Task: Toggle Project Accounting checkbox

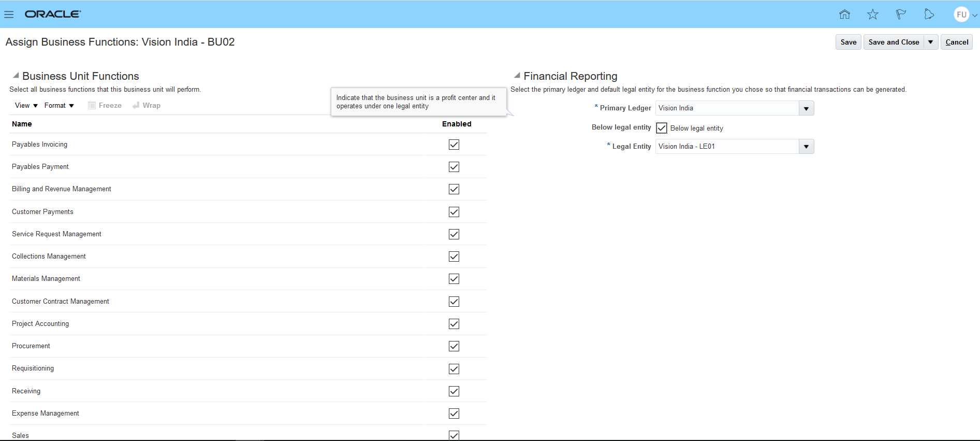Action: (x=454, y=324)
